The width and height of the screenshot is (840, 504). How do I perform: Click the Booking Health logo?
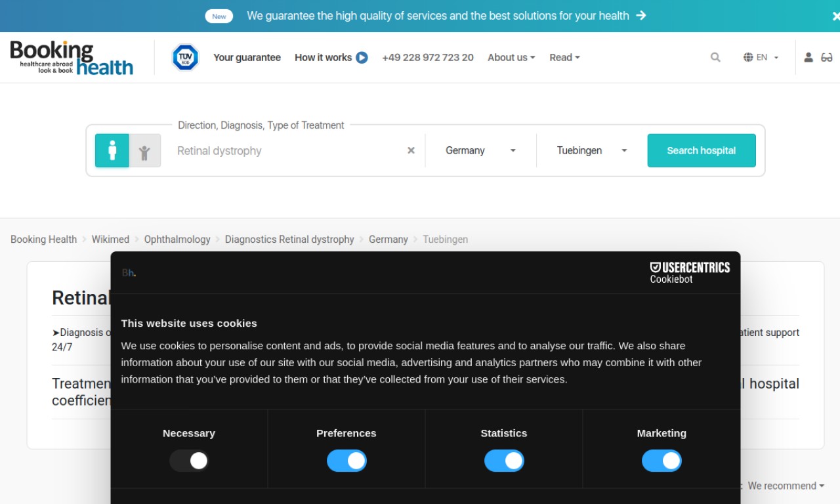pyautogui.click(x=72, y=58)
